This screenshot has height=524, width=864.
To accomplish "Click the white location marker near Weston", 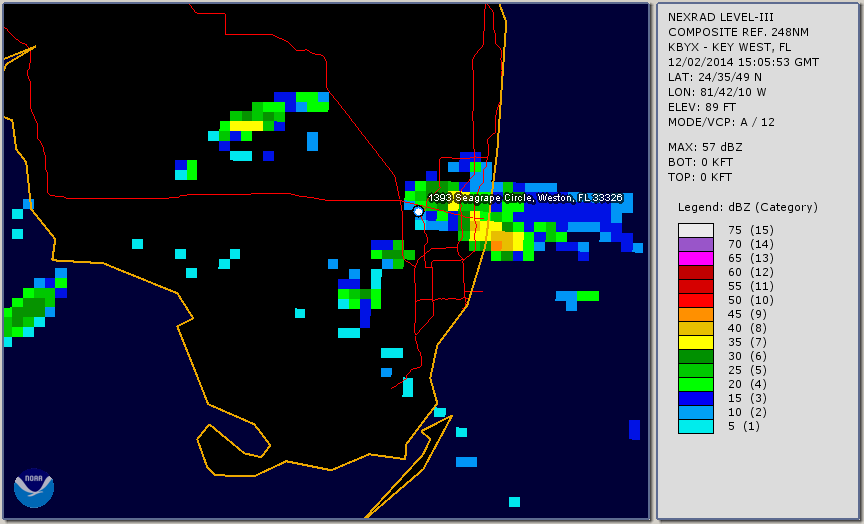I will tap(418, 211).
